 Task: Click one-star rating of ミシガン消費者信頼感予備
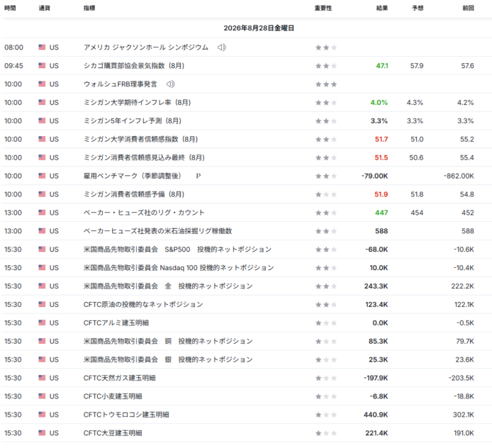[326, 194]
